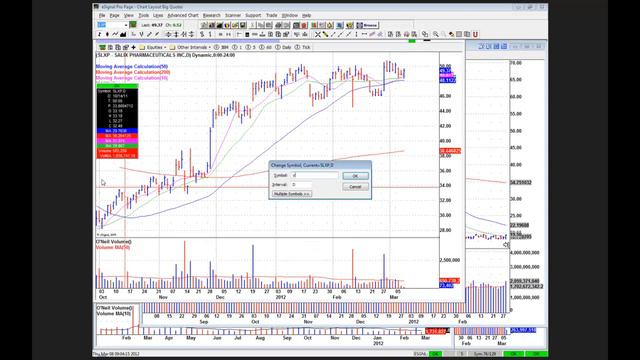Click the black star icon in chart toolbar
This screenshot has height=360, width=640.
click(x=133, y=47)
